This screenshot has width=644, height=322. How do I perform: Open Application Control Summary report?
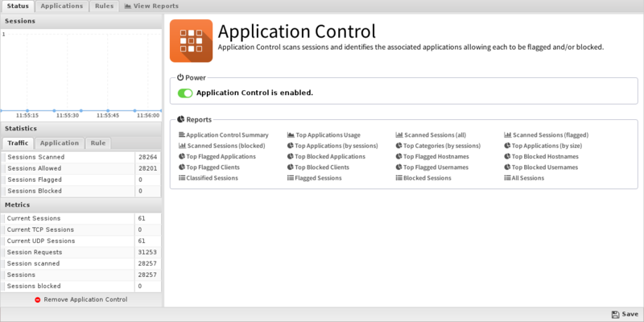(227, 135)
